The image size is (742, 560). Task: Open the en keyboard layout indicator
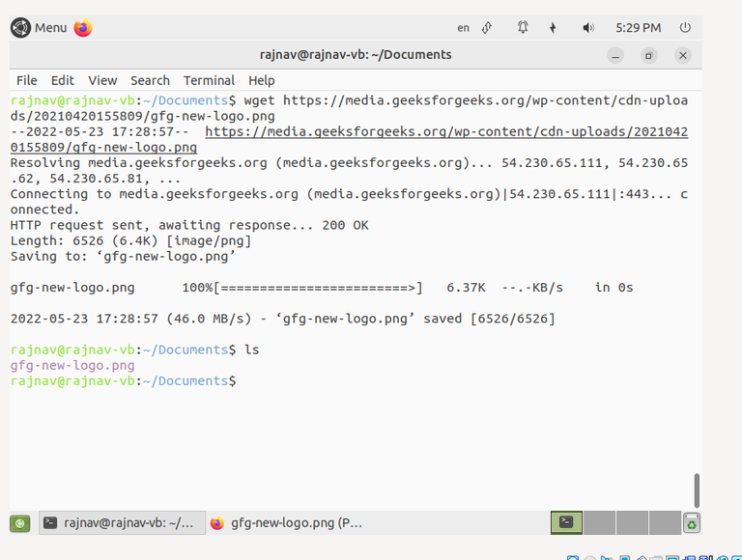463,28
